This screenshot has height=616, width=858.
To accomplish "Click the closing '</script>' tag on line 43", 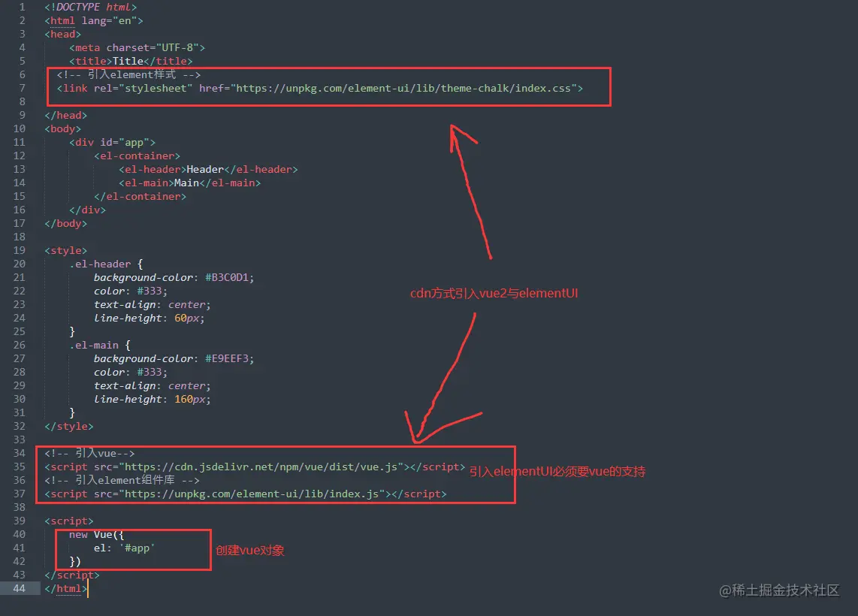I will pyautogui.click(x=72, y=575).
